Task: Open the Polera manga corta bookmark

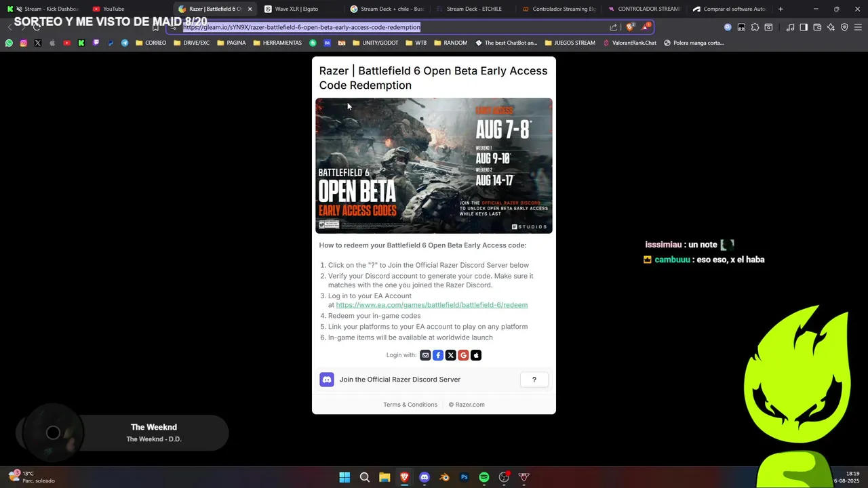Action: click(x=694, y=43)
